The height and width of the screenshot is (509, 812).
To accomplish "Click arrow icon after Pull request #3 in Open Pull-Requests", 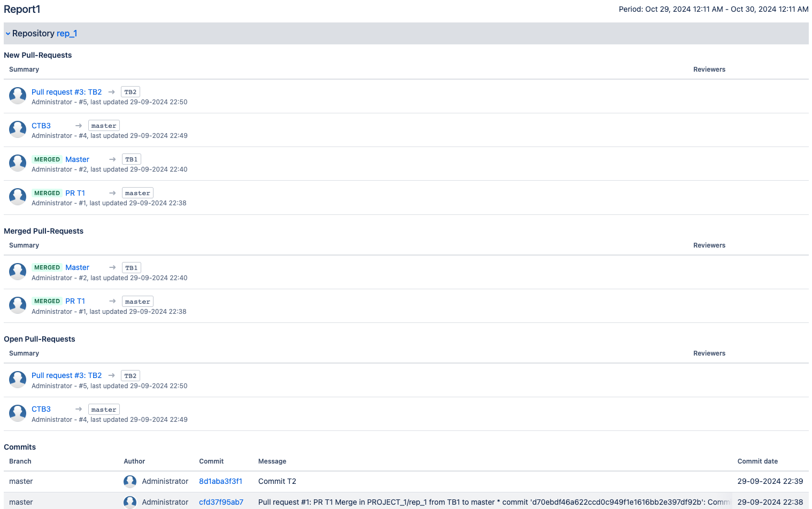I will point(111,376).
